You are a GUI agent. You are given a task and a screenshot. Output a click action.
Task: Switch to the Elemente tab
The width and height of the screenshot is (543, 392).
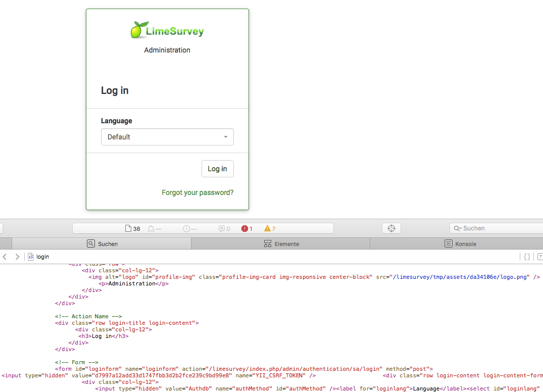281,243
